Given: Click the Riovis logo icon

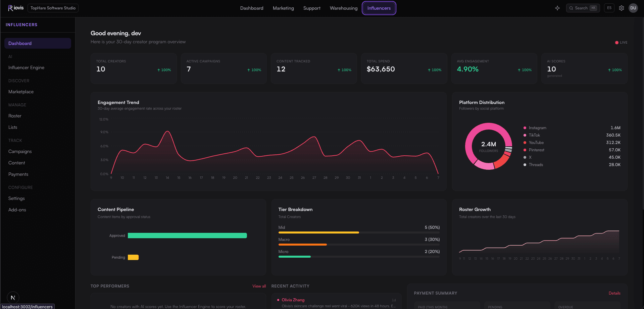Looking at the screenshot, I should coord(10,8).
